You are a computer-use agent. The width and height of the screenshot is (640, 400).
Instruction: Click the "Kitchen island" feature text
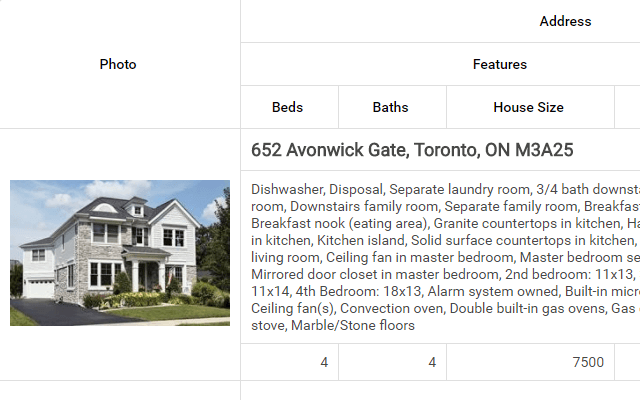361,240
